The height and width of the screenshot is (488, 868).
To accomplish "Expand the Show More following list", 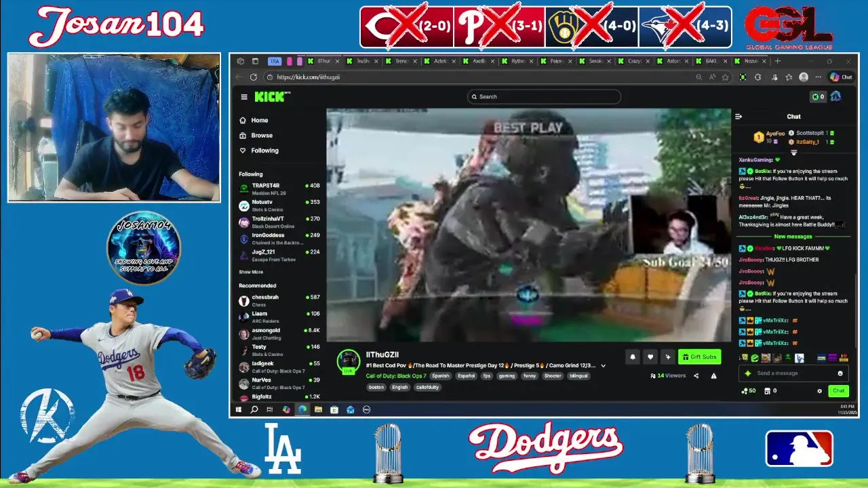I will click(x=251, y=272).
